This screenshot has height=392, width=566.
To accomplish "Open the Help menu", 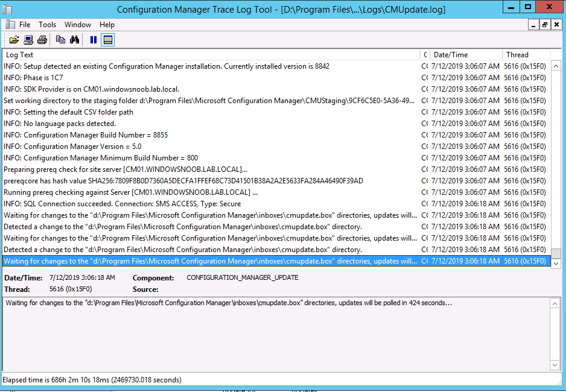I will (107, 25).
